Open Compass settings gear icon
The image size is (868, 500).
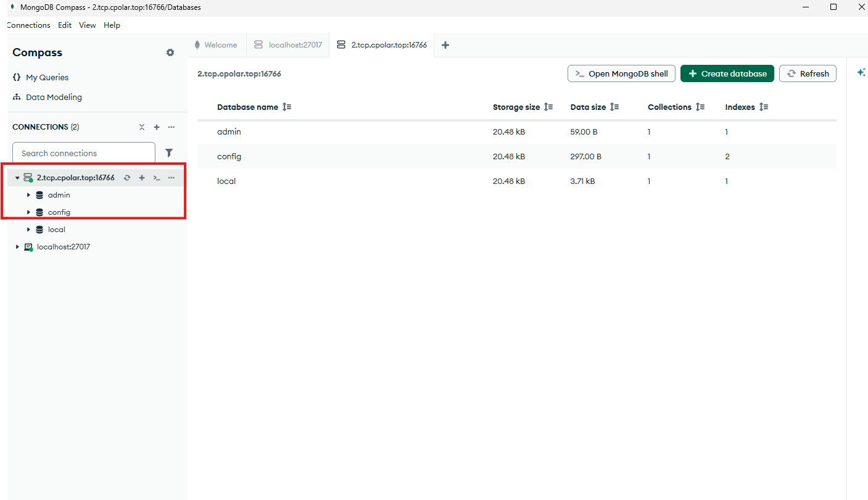(x=170, y=52)
